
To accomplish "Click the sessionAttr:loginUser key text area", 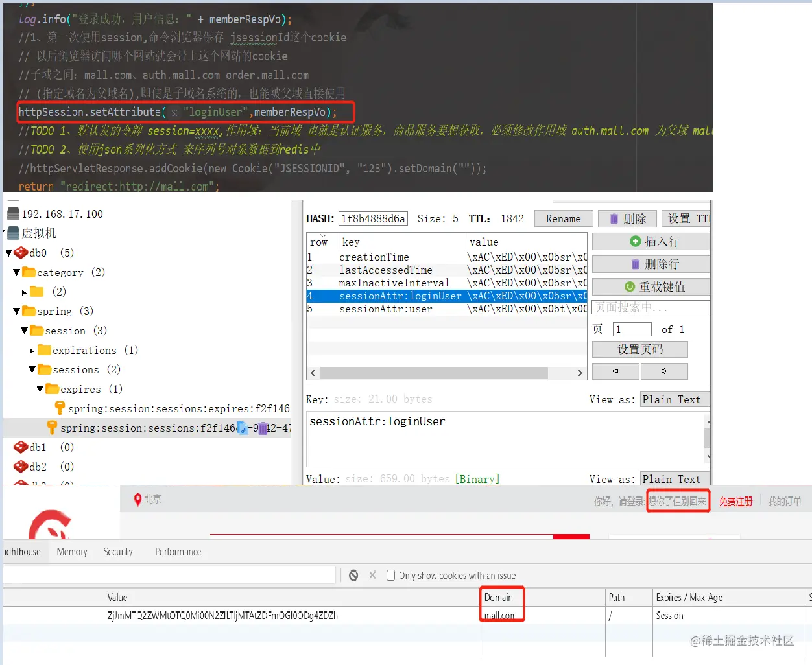I will 505,439.
